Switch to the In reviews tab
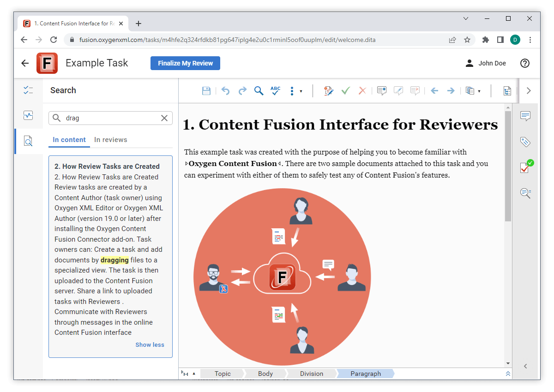554x392 pixels. 111,140
